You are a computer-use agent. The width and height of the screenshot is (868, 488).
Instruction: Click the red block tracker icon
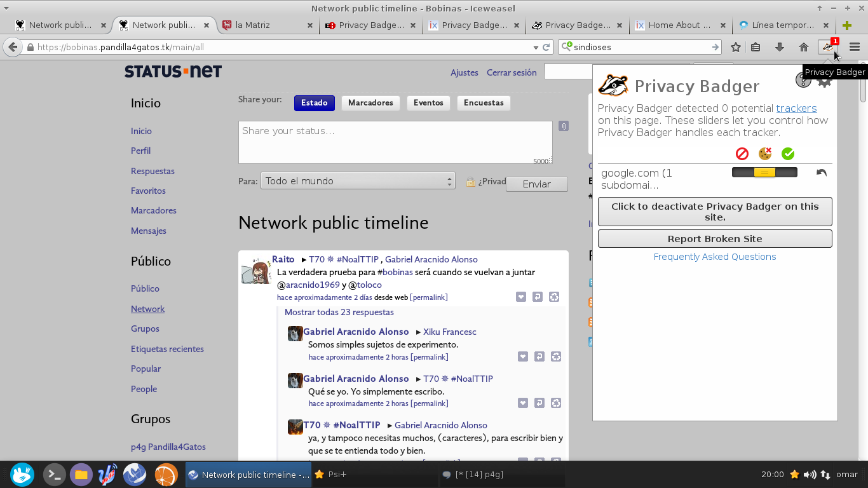[742, 154]
